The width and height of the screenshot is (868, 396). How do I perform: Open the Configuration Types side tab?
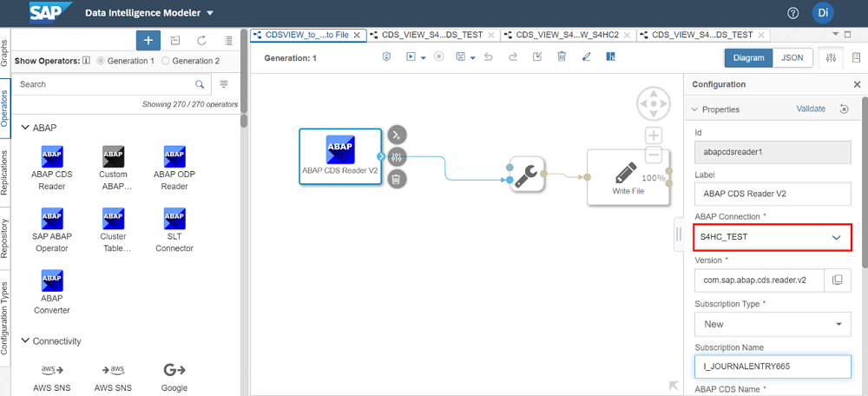[x=4, y=319]
